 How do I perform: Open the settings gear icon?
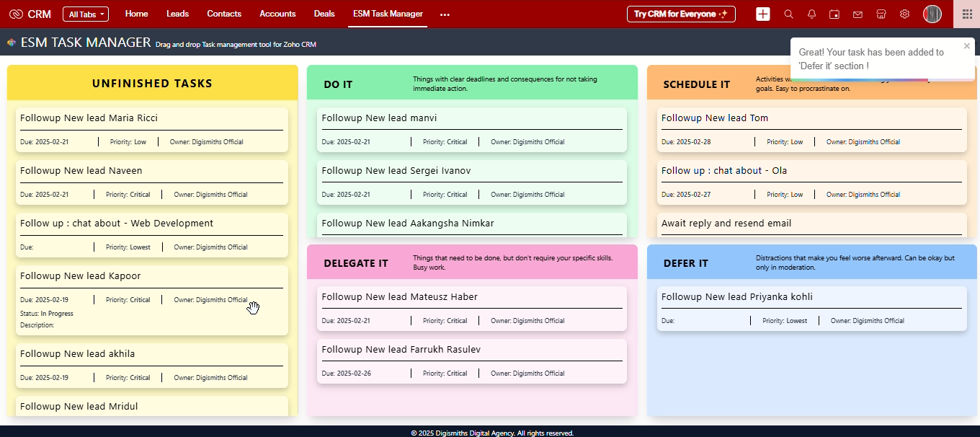904,14
